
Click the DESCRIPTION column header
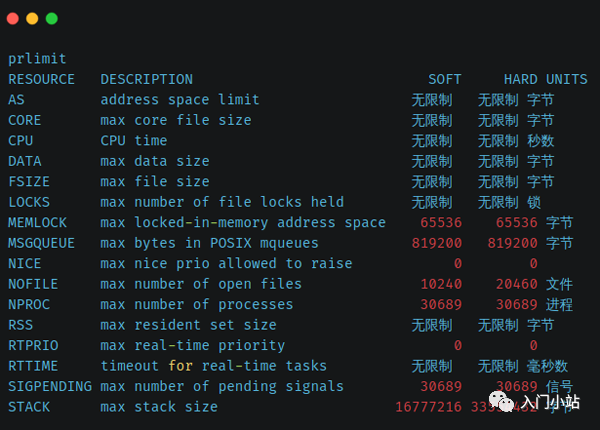tap(147, 79)
